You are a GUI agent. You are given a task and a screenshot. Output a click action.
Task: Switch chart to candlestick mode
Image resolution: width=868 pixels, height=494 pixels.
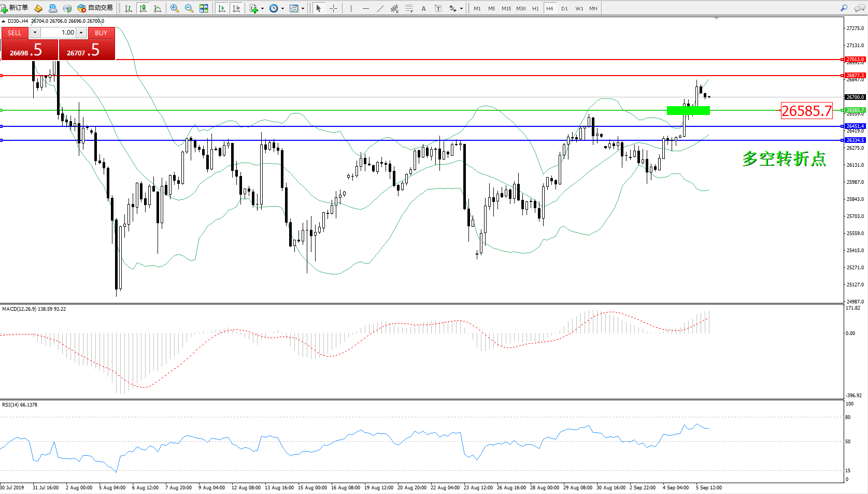[x=143, y=8]
